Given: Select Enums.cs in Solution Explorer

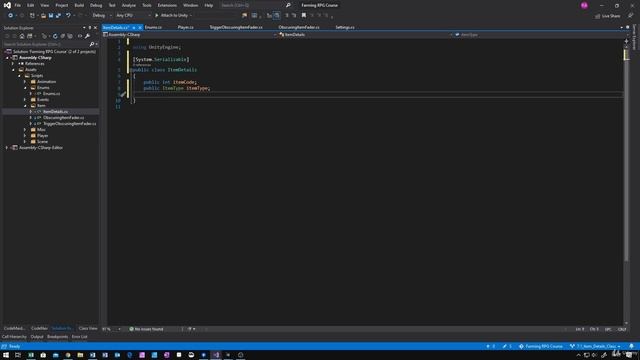Looking at the screenshot, I should coord(51,93).
